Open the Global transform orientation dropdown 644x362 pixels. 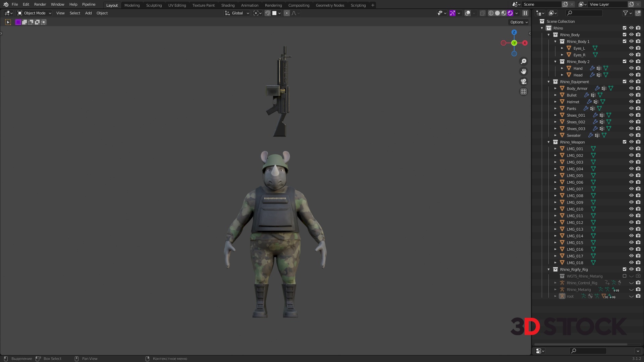coord(237,13)
